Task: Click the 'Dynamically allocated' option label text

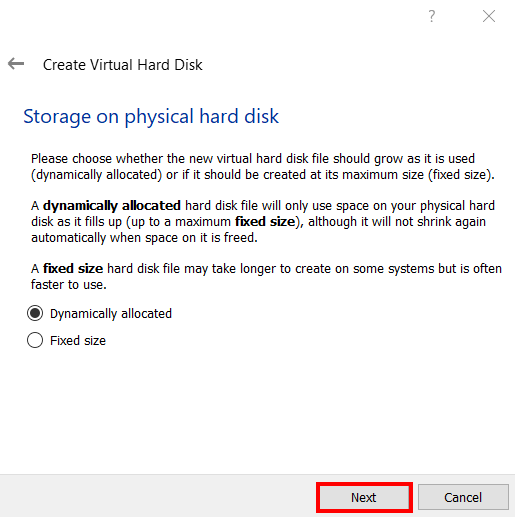Action: (x=111, y=314)
